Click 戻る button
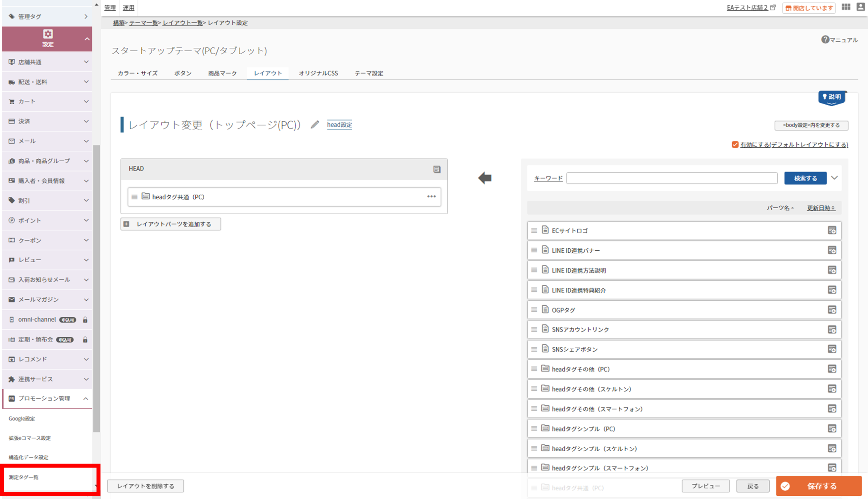This screenshot has height=499, width=868. [753, 486]
